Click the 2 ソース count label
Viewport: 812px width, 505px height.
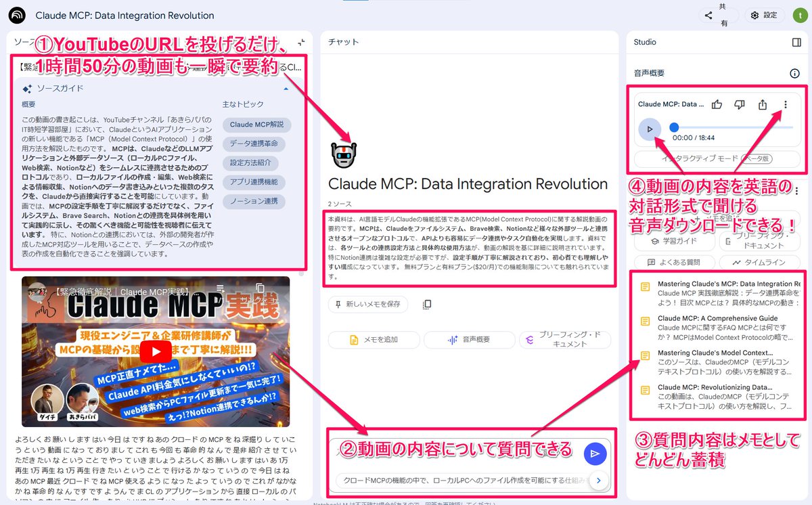(x=339, y=204)
